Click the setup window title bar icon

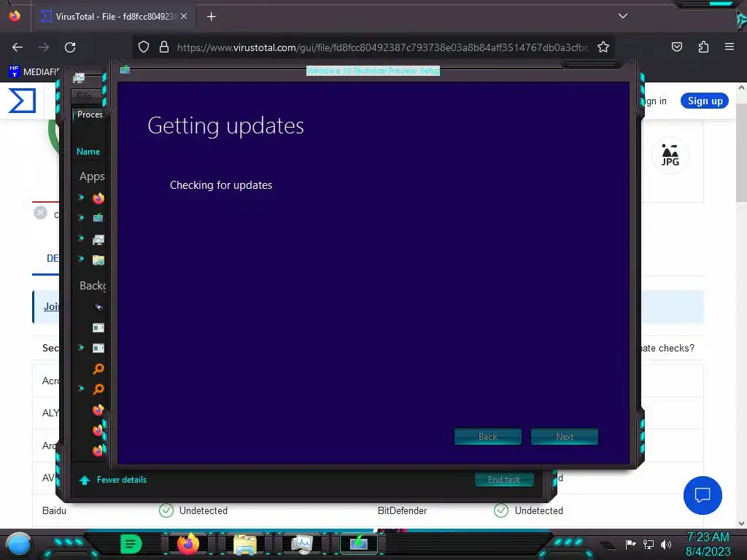pos(125,70)
